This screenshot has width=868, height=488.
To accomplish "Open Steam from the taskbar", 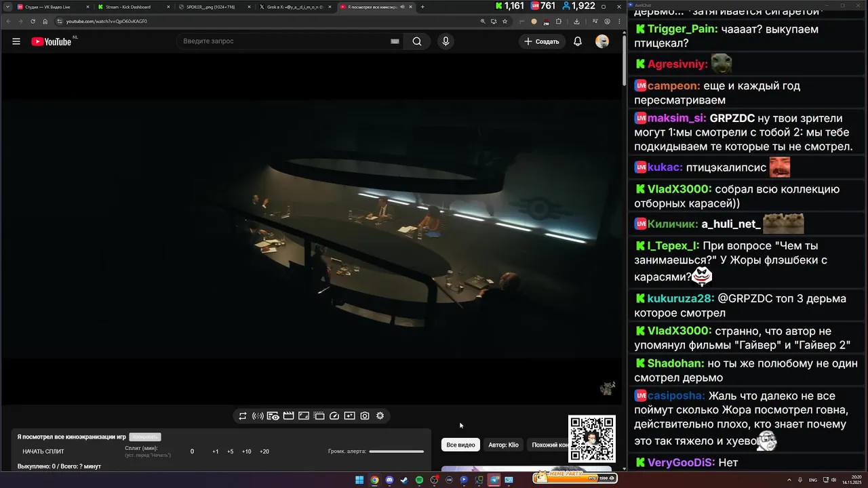I will pyautogui.click(x=404, y=480).
